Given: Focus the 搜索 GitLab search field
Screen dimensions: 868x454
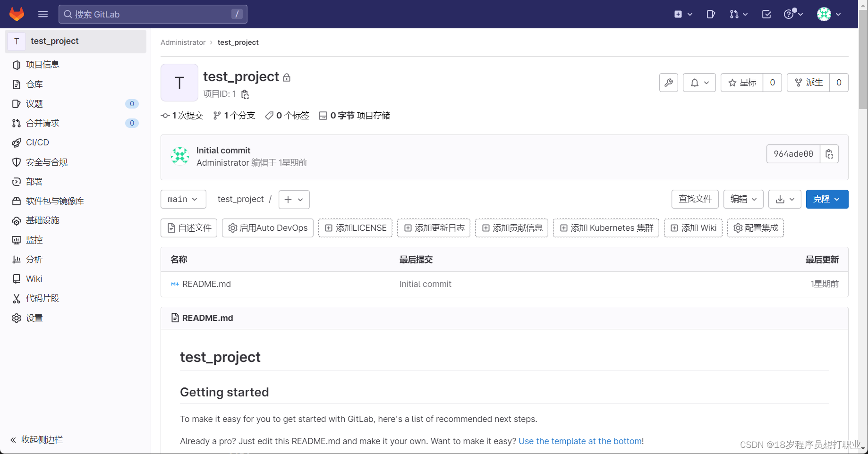Looking at the screenshot, I should pos(153,14).
